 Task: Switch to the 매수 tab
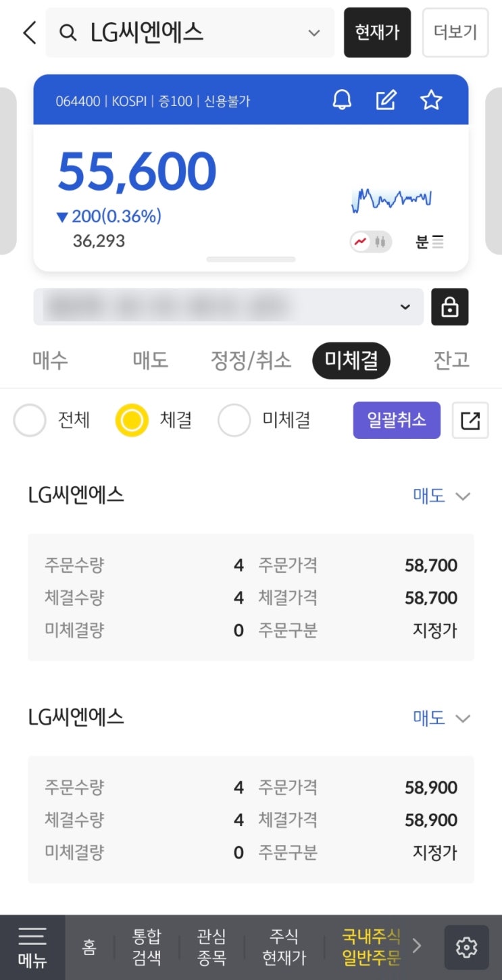[51, 361]
